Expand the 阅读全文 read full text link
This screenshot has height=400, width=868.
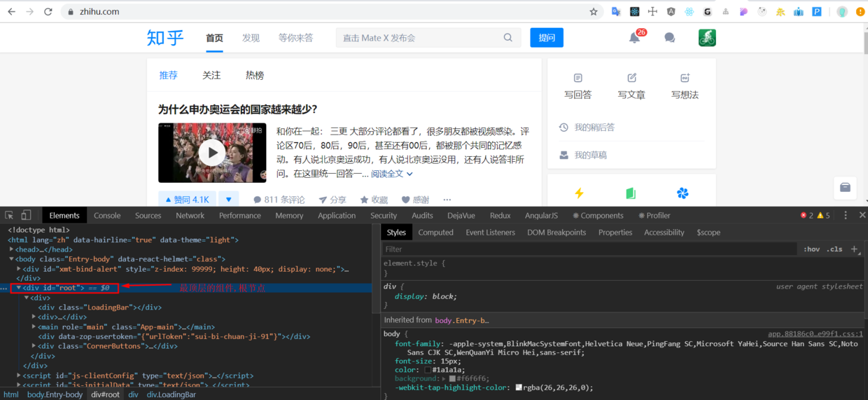click(392, 174)
